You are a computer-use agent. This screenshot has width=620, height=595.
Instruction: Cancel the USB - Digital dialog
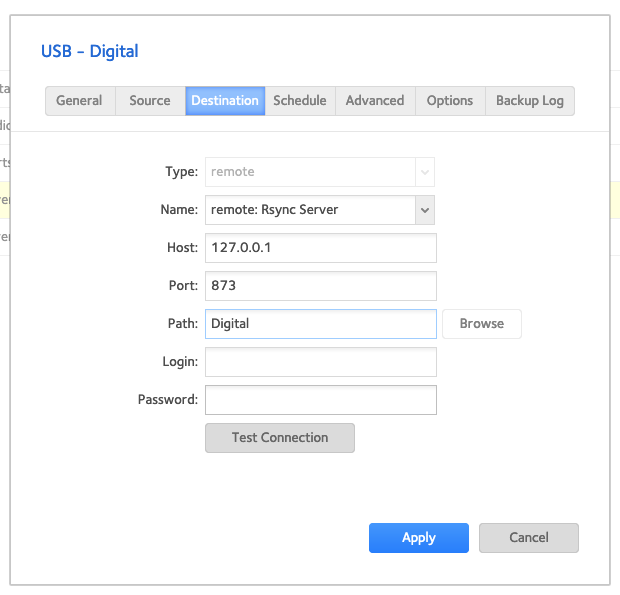point(528,538)
